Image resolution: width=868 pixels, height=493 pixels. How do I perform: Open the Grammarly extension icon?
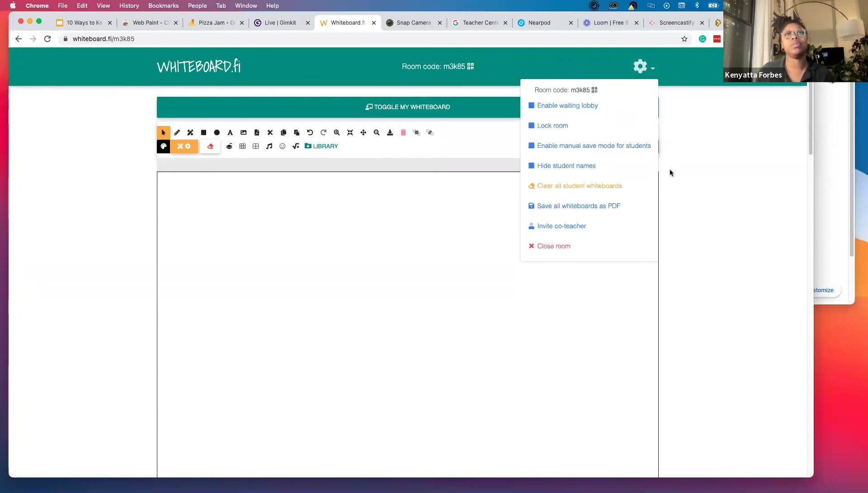pyautogui.click(x=703, y=39)
